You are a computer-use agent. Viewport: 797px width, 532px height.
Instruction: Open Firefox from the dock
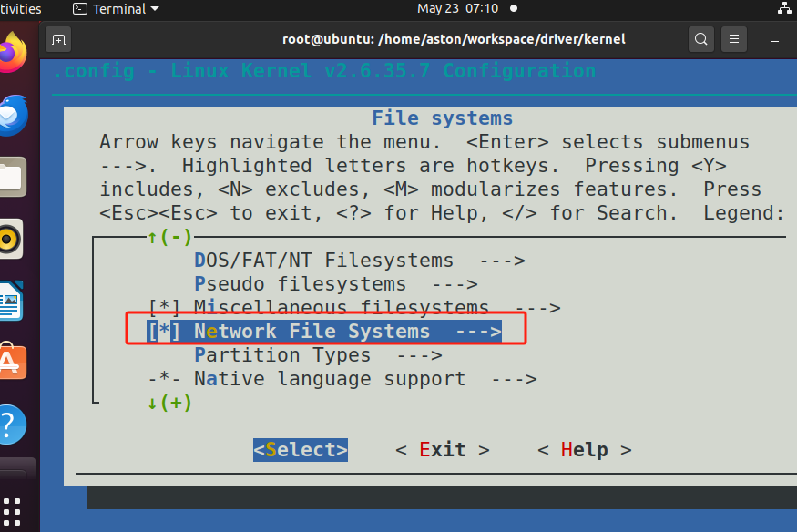click(12, 53)
